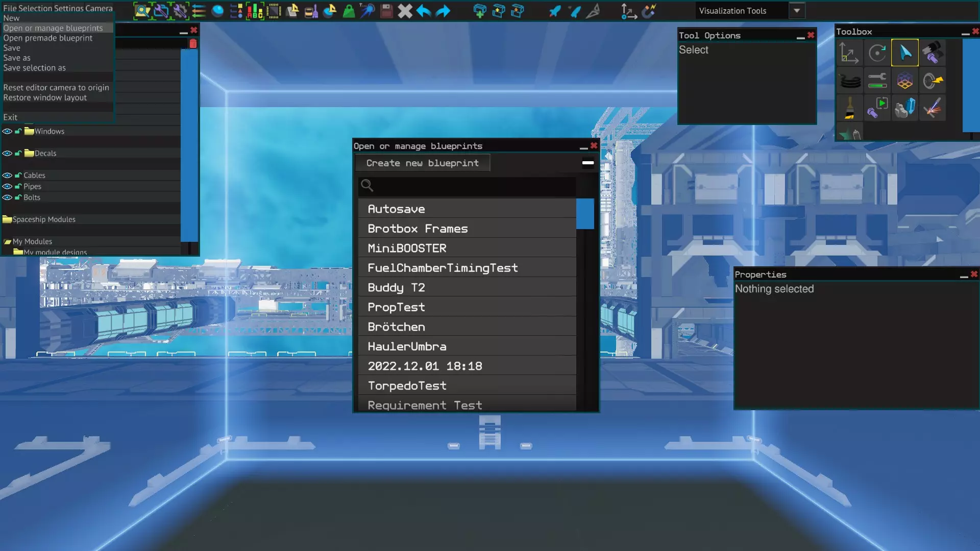Expand the My Modules folder
The image size is (980, 551).
point(7,241)
